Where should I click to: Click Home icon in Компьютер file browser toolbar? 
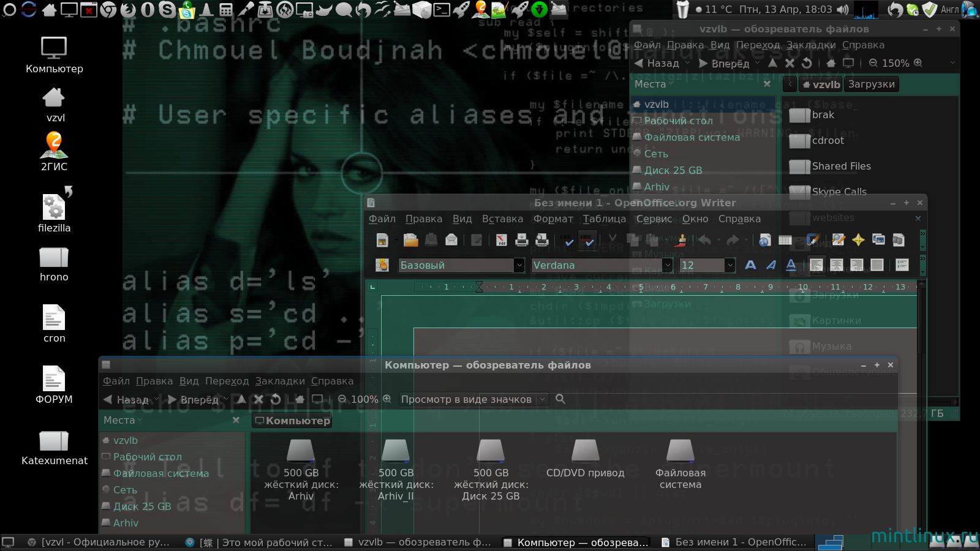(300, 399)
